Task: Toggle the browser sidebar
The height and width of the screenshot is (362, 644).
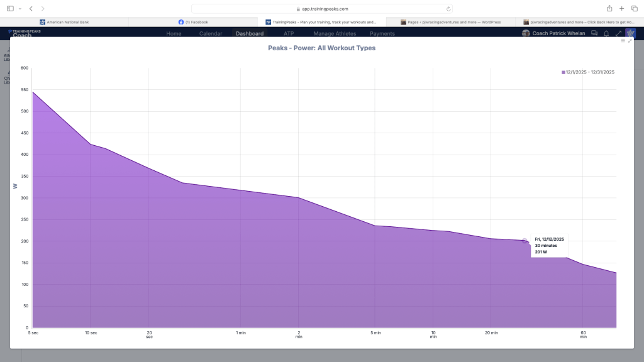Action: click(9, 9)
